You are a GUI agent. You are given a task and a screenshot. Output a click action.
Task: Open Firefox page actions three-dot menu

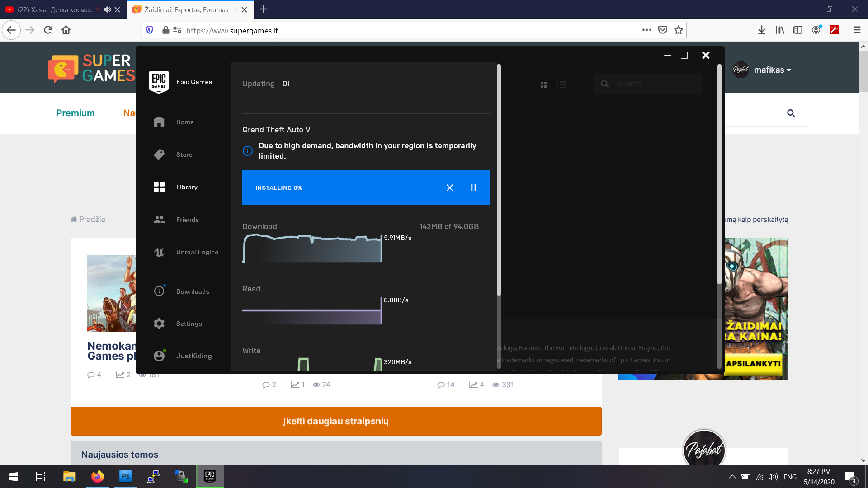click(x=646, y=30)
